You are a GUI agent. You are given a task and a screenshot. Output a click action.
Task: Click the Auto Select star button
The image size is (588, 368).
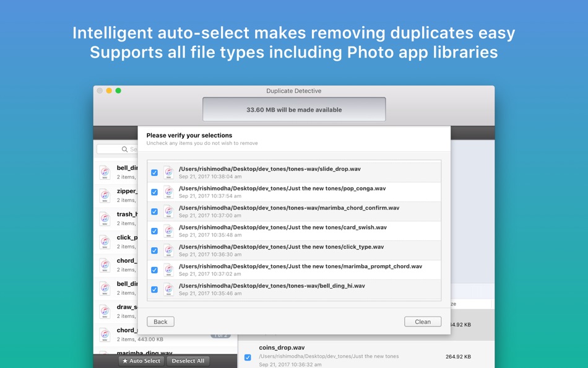[x=141, y=361]
